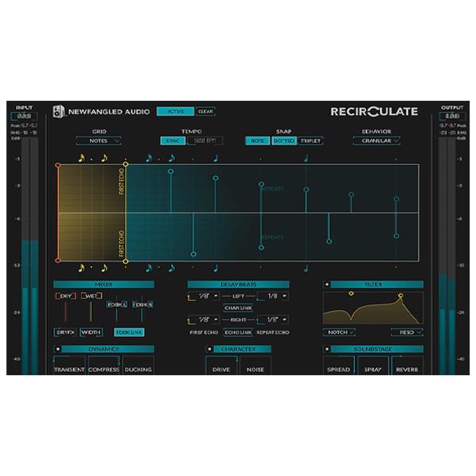The height and width of the screenshot is (476, 476).
Task: Click the red handle at top-left of echo display
Action: pos(57,165)
